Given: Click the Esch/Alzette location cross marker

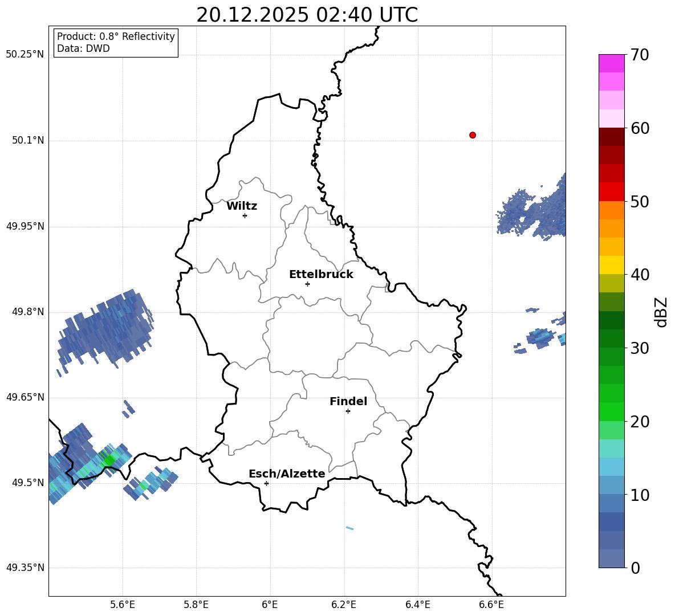Looking at the screenshot, I should (x=266, y=483).
